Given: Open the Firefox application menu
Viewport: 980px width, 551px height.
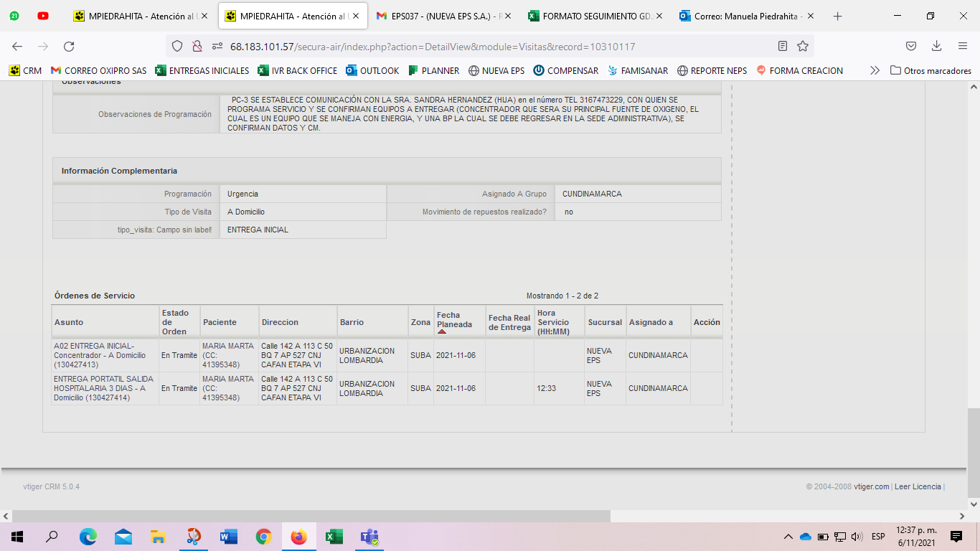Looking at the screenshot, I should click(963, 46).
